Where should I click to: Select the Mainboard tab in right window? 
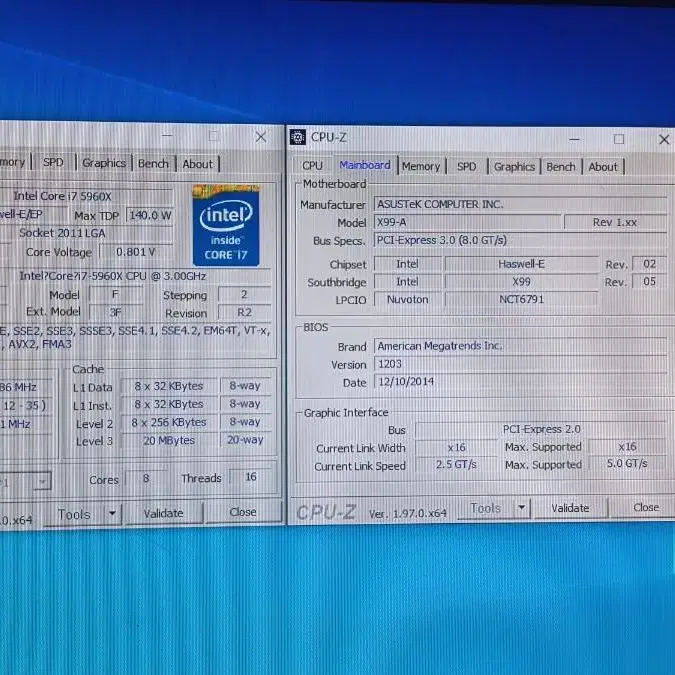coord(365,165)
